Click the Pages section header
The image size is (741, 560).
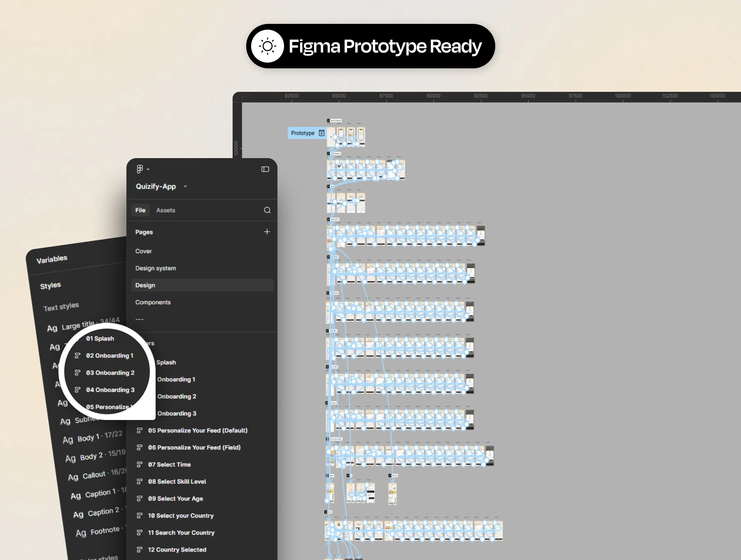pos(144,232)
